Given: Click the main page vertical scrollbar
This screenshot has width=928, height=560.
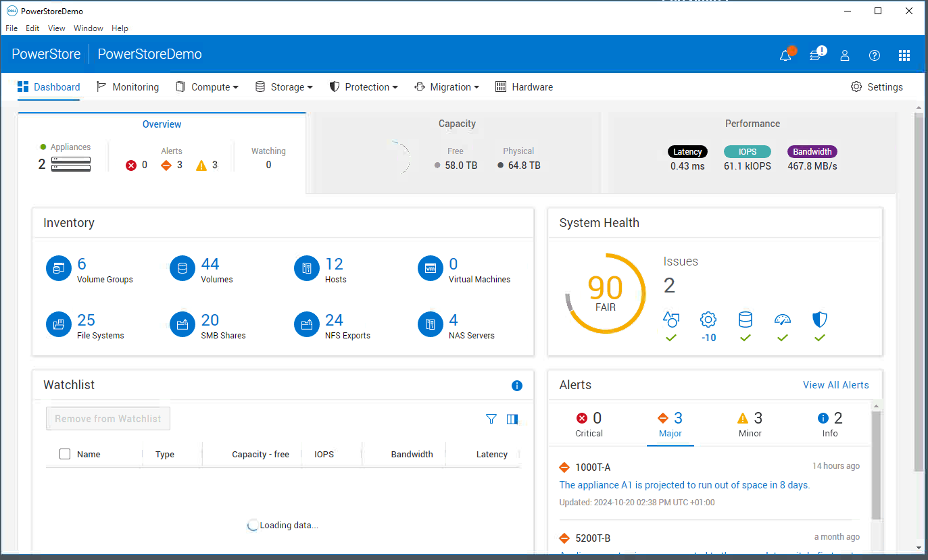Looking at the screenshot, I should pos(919,292).
